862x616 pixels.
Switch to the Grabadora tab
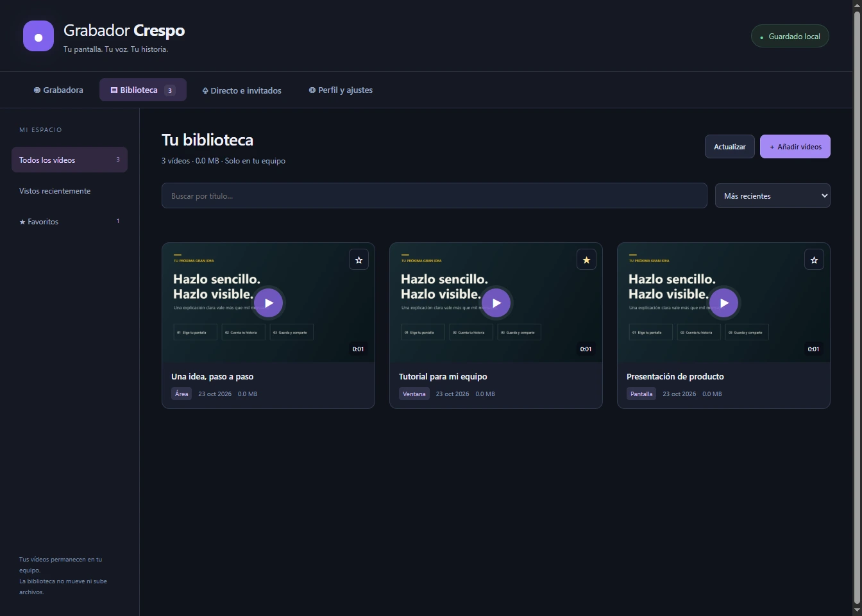(x=58, y=90)
